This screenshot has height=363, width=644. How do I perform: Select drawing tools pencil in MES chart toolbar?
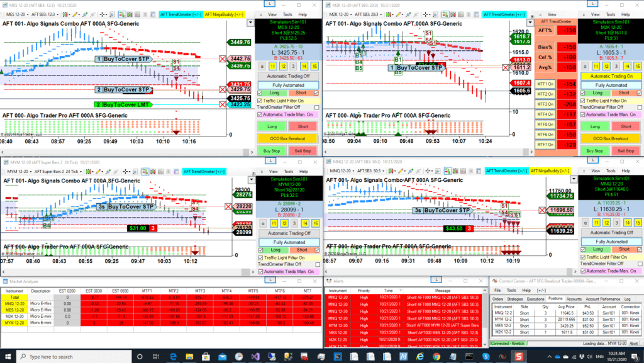tap(75, 14)
